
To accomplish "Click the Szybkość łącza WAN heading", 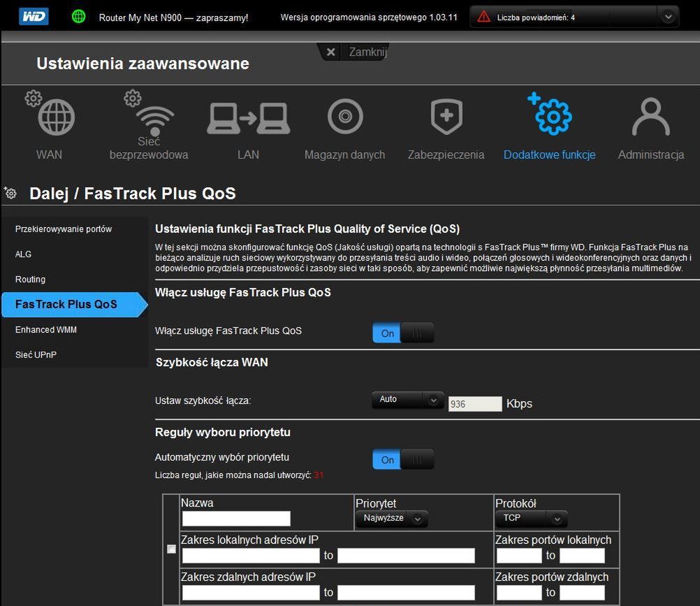I will (x=212, y=362).
